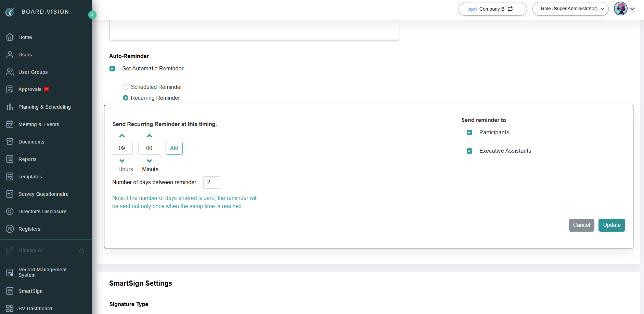Click the days between reminder input field
The image size is (644, 314).
point(212,182)
